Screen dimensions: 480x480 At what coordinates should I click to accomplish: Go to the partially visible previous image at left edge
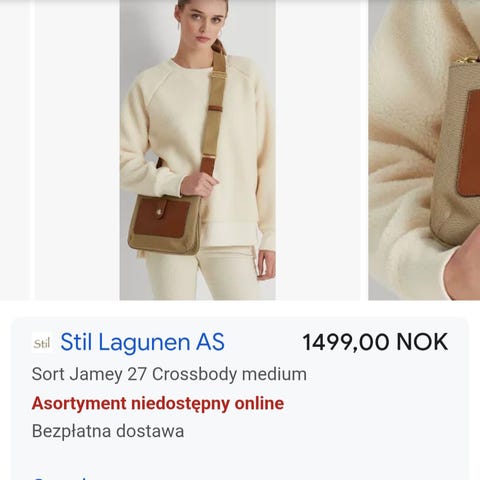point(15,150)
